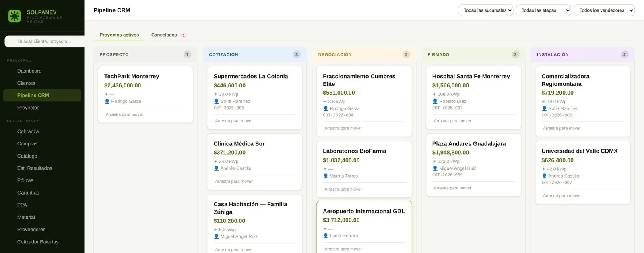644x253 pixels.
Task: Open Proveedores in the sidebar
Action: [42, 230]
